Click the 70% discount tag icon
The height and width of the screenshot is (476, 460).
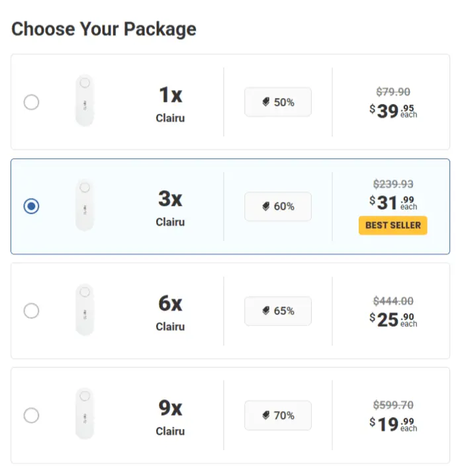[266, 415]
